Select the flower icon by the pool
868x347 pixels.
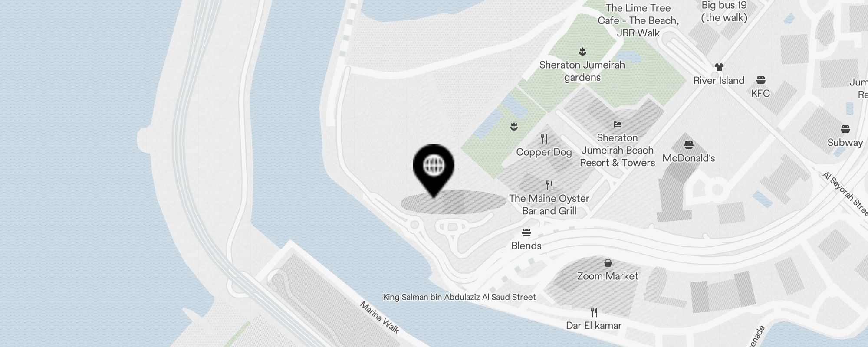[x=514, y=127]
